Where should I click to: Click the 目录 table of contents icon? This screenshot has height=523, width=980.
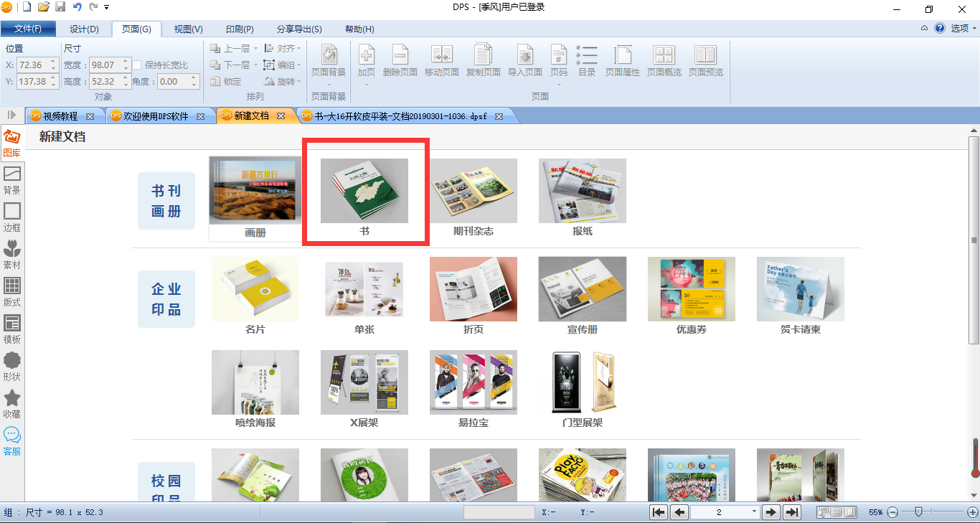click(587, 60)
